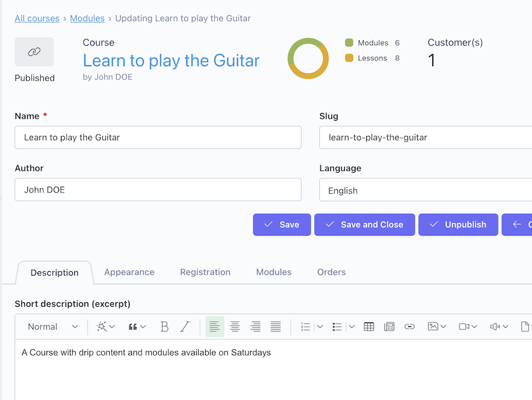
Task: Expand the video insert options arrow
Action: tap(474, 326)
